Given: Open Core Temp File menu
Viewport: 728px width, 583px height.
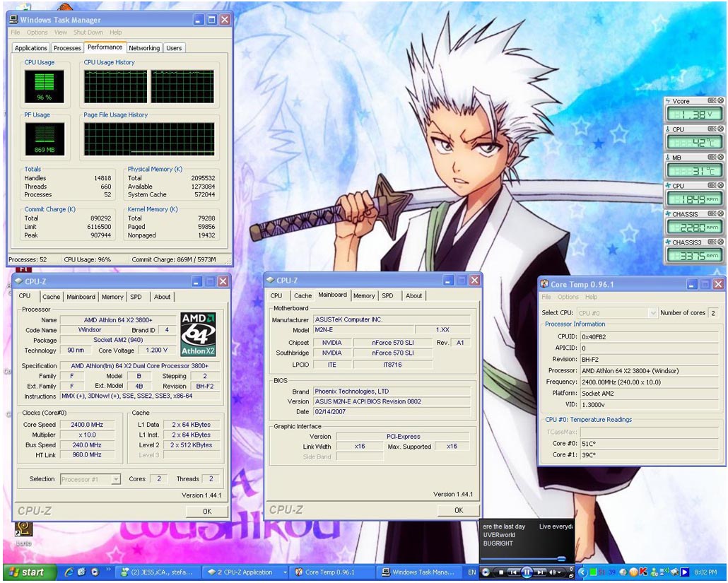Looking at the screenshot, I should (x=546, y=297).
